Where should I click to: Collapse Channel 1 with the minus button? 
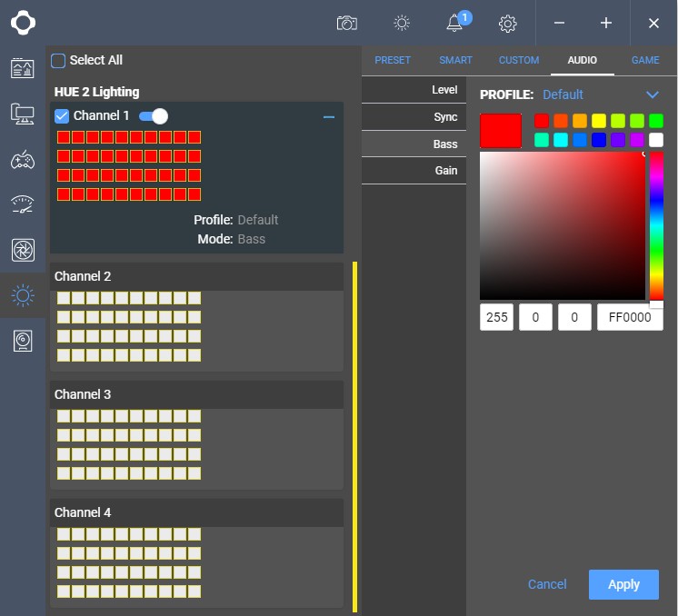pyautogui.click(x=329, y=117)
